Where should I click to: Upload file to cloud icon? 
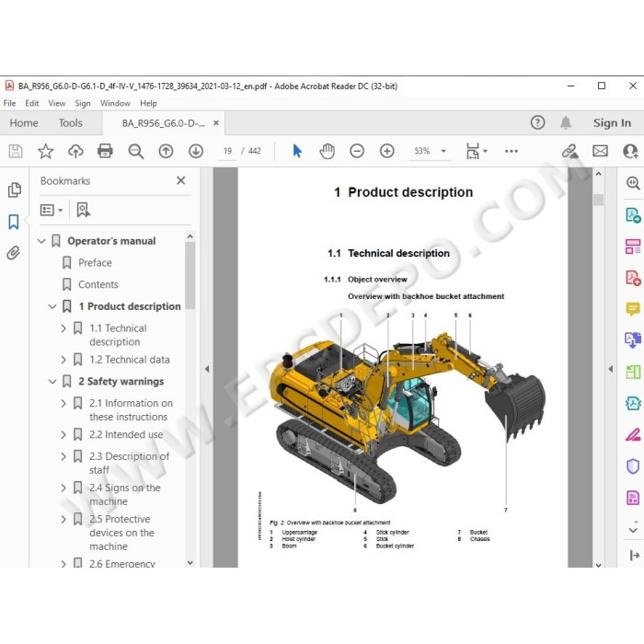[75, 151]
